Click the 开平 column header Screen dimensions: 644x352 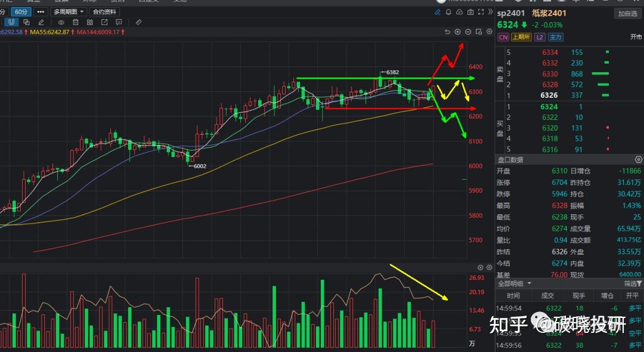[632, 295]
